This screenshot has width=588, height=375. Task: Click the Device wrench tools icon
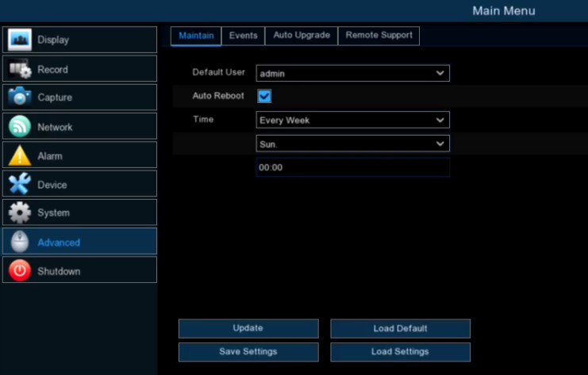point(20,185)
